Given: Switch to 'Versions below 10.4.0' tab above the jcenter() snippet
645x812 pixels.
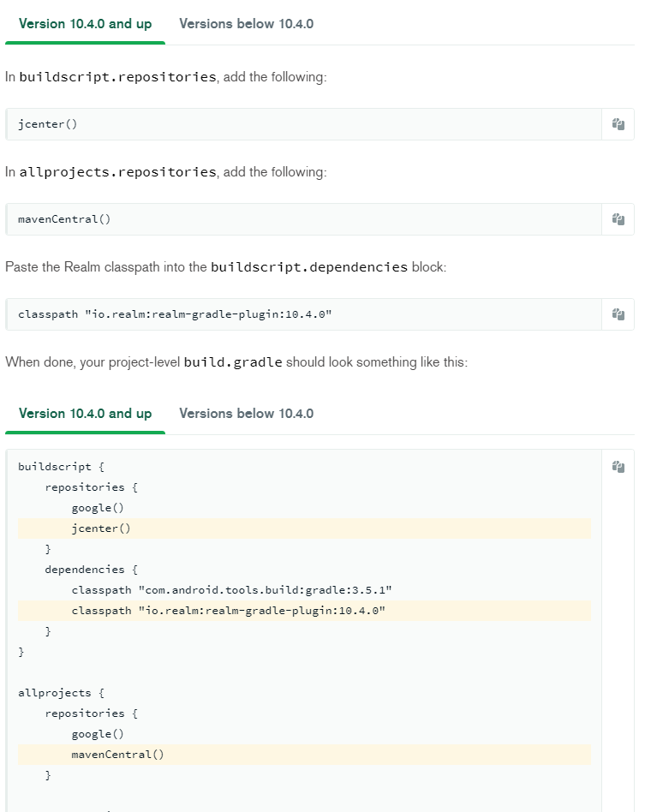Looking at the screenshot, I should pyautogui.click(x=246, y=24).
